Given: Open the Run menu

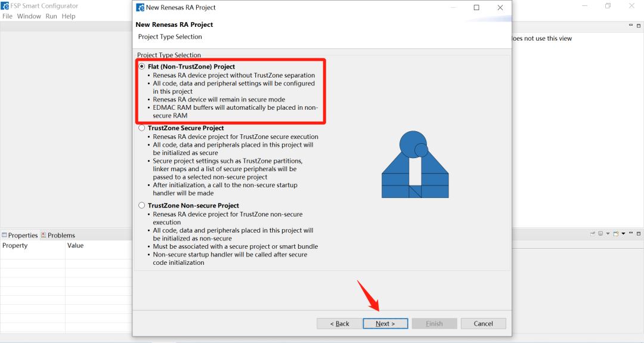Looking at the screenshot, I should coord(51,16).
